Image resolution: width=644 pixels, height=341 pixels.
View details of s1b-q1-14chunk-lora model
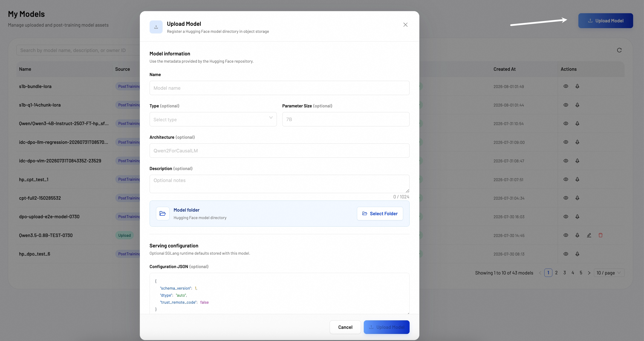coord(566,105)
